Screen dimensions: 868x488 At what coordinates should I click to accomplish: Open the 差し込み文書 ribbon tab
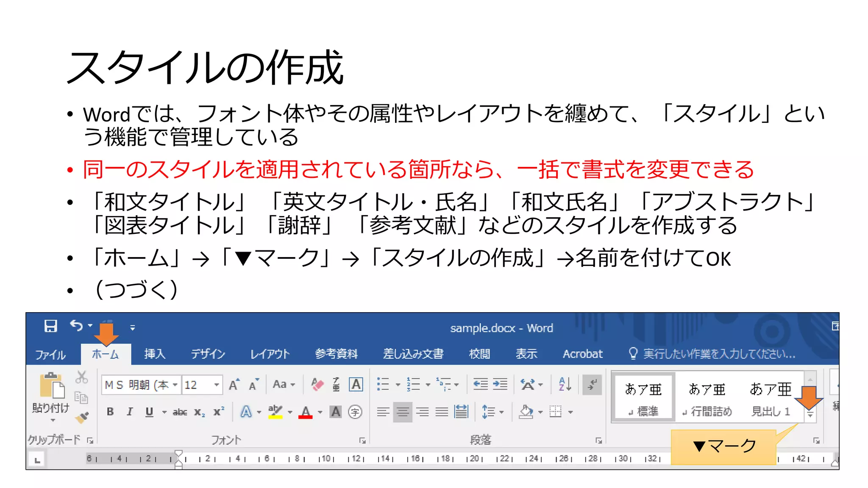(413, 354)
